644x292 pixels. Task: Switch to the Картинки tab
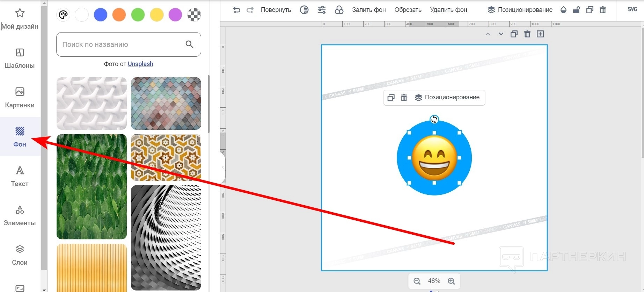click(x=20, y=98)
